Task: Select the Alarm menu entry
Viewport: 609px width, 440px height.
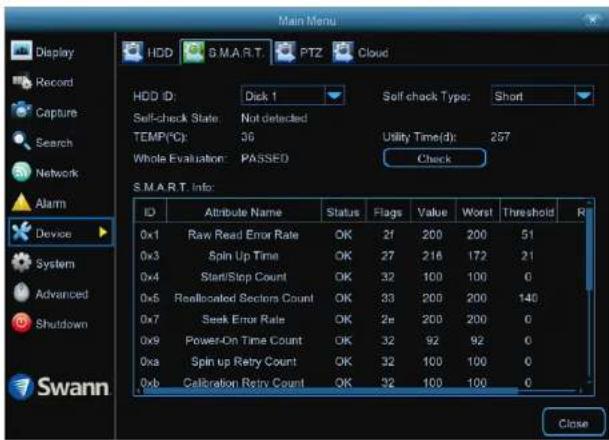Action: [x=51, y=203]
